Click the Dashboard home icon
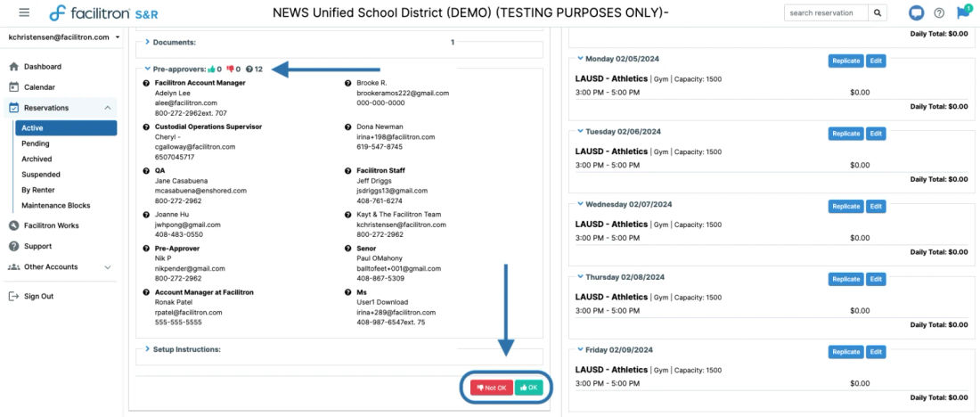 pyautogui.click(x=13, y=67)
